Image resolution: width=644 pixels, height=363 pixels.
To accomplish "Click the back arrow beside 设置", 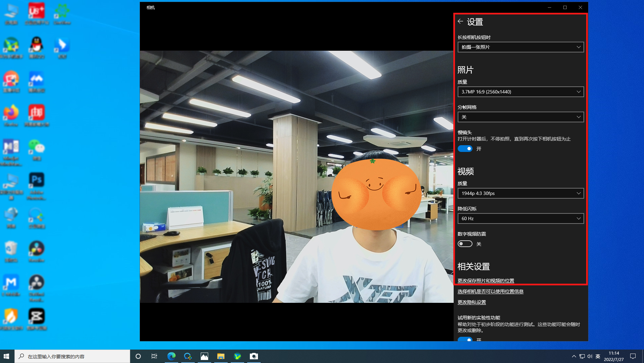I will (x=460, y=22).
